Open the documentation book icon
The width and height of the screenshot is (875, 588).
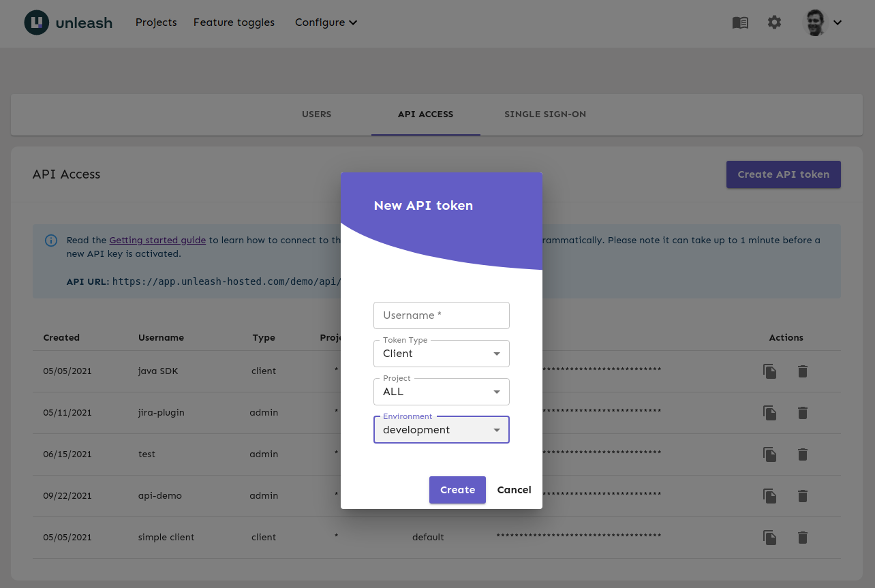click(740, 22)
